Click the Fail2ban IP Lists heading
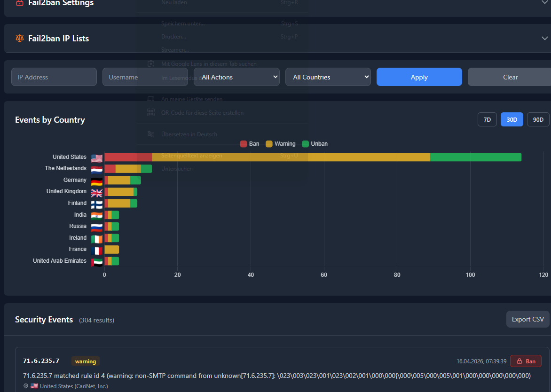Screen dimensions: 551x392 click(58, 38)
